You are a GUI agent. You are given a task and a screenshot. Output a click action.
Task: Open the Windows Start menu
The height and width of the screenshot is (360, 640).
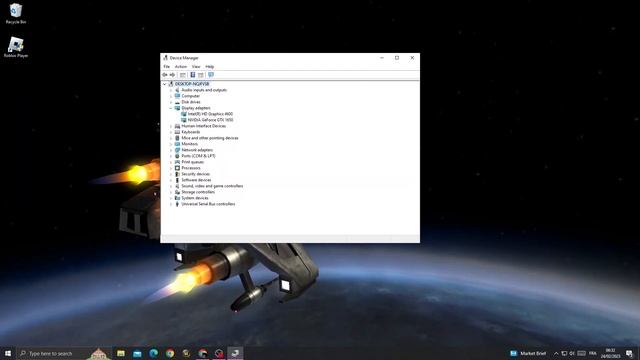point(8,353)
